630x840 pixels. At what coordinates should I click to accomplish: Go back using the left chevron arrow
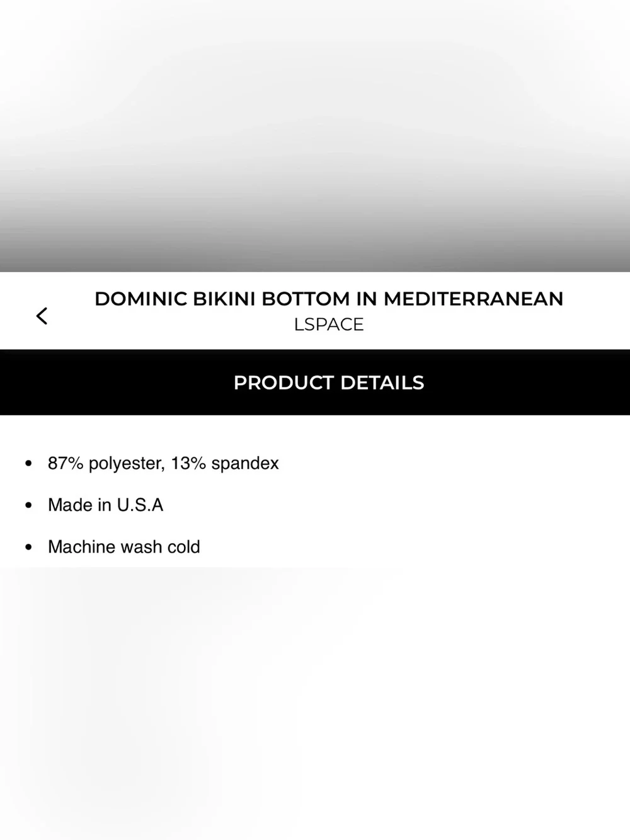[x=42, y=316]
